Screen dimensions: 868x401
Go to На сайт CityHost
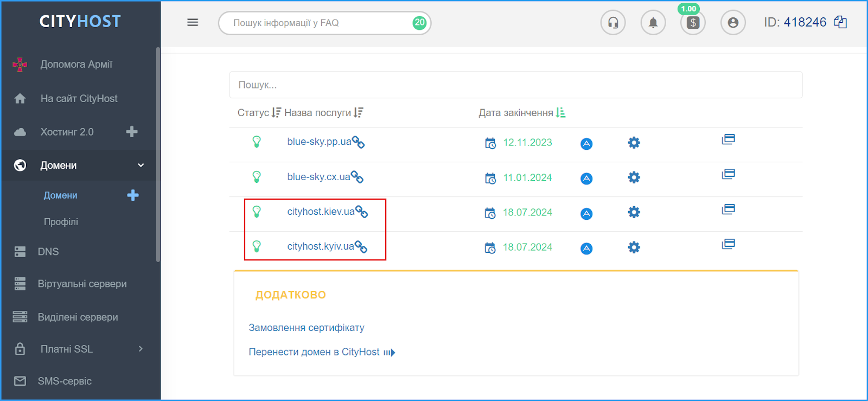[79, 99]
